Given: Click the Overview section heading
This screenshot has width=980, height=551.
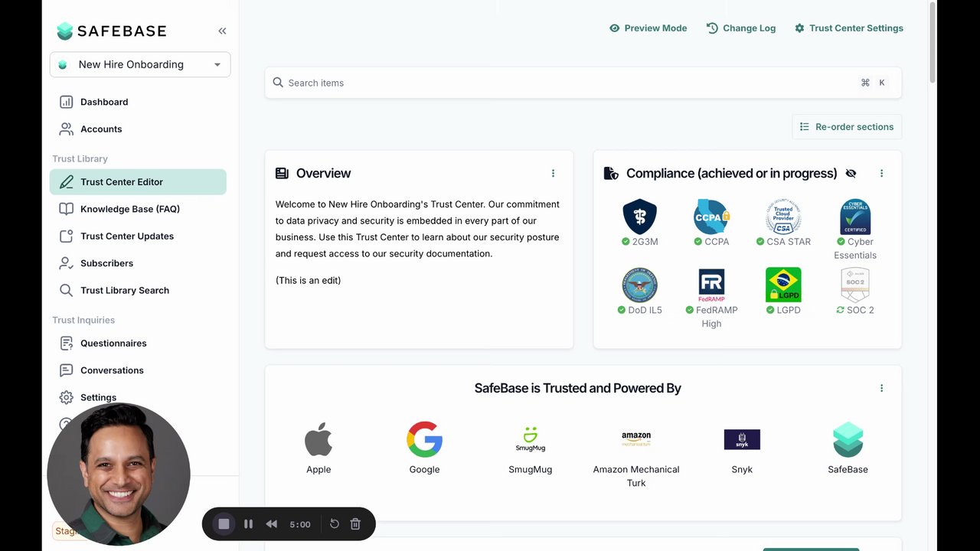Looking at the screenshot, I should tap(323, 174).
